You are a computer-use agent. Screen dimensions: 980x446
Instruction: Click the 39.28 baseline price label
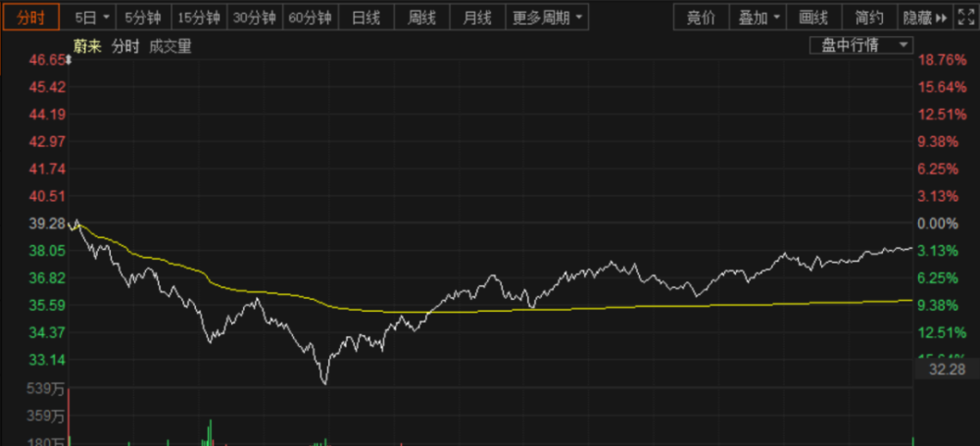47,223
